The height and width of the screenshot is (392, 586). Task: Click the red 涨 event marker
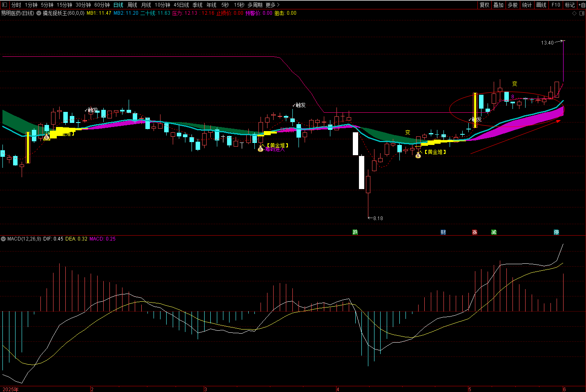click(475, 232)
